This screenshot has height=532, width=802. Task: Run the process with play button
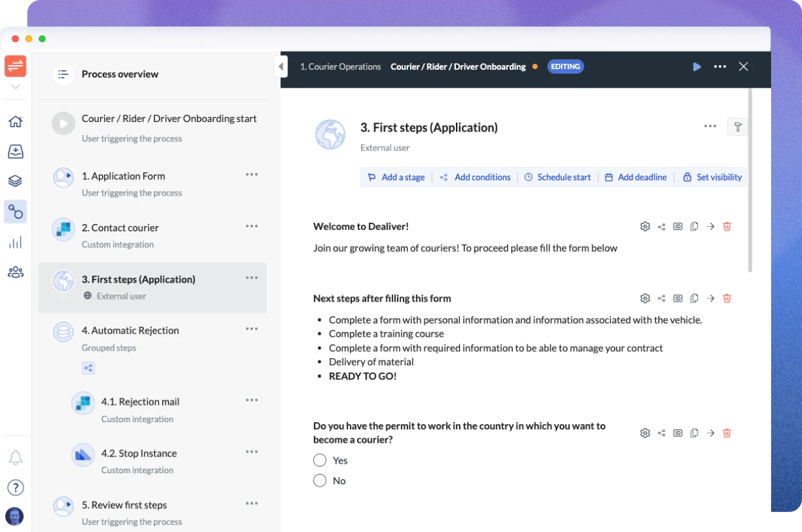click(x=697, y=66)
